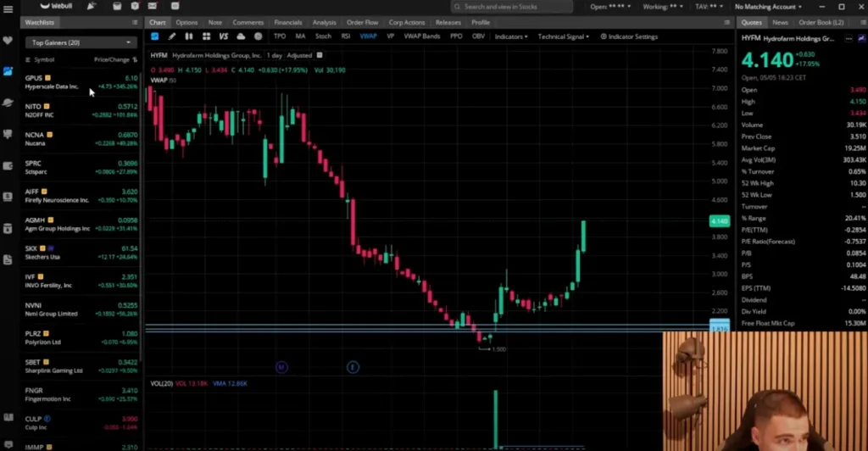Screen dimensions: 868x451
Task: Click the heart favorites sidebar icon
Action: tap(8, 41)
